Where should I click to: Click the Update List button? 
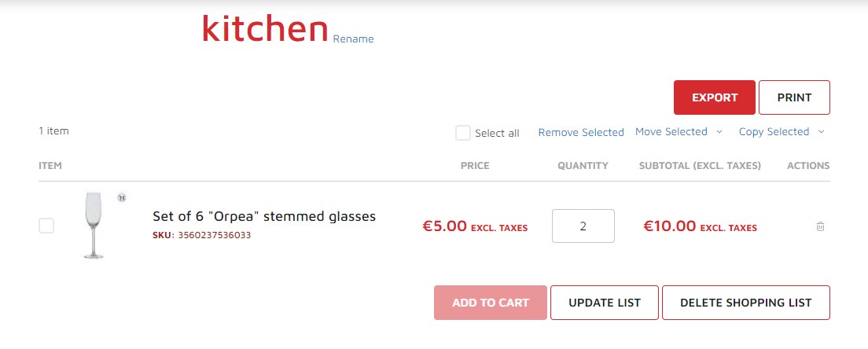(605, 303)
